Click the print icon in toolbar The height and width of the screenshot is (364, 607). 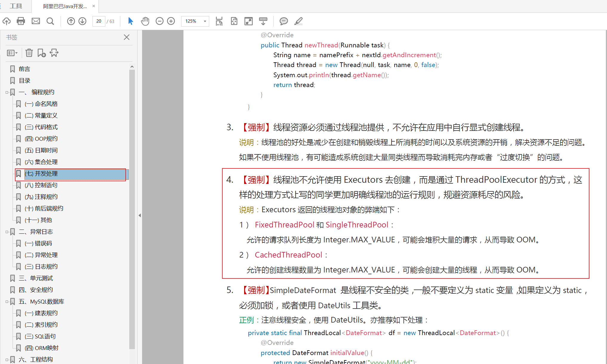[x=21, y=21]
